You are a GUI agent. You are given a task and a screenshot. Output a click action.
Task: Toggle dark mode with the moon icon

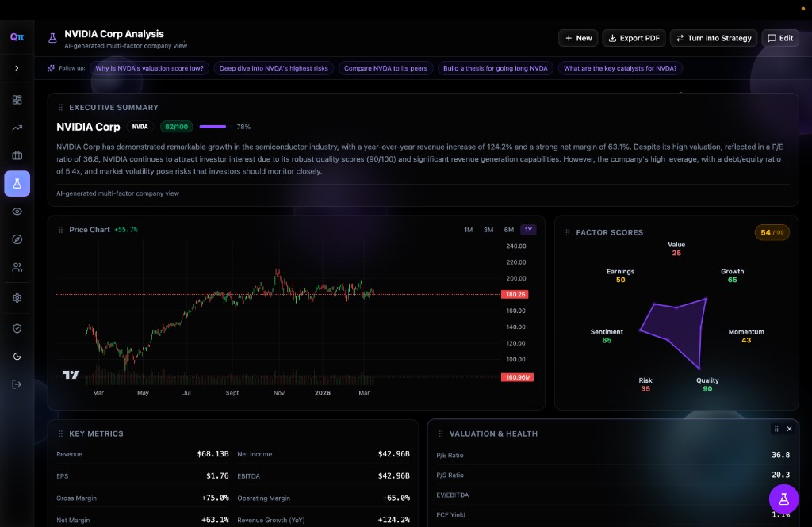pos(17,356)
